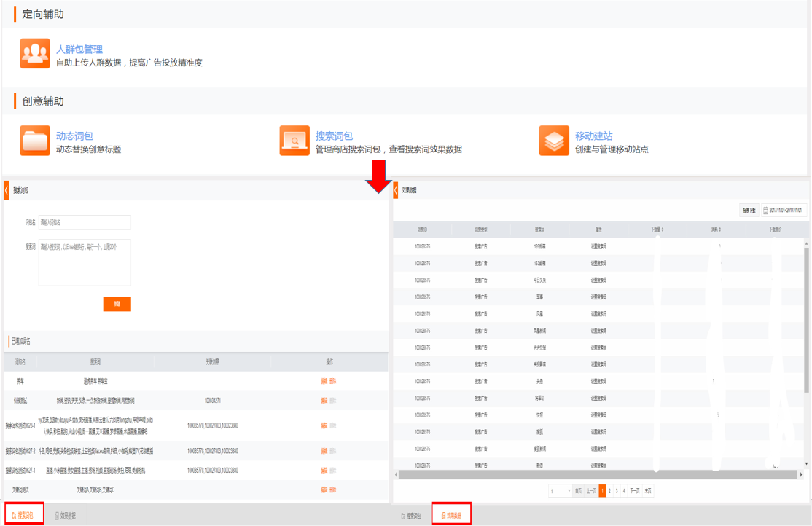Go to page 2 in pagination
Screen dimensions: 812x526
pos(610,491)
